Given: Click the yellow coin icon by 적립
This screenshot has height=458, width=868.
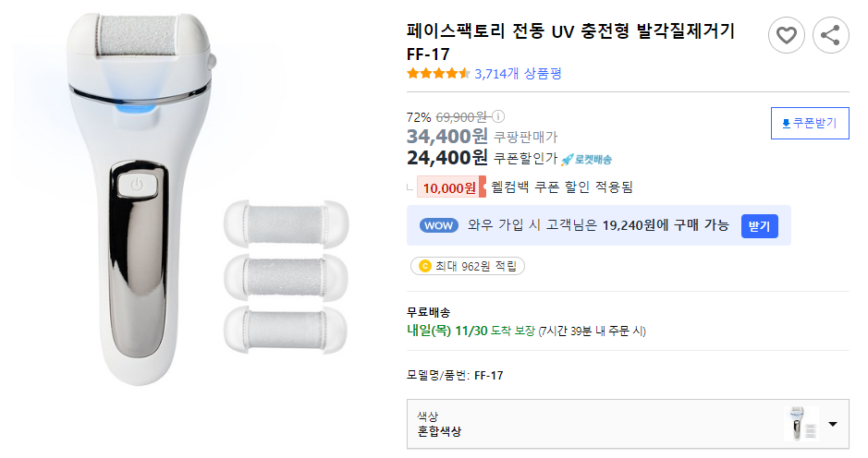Looking at the screenshot, I should click(x=425, y=266).
